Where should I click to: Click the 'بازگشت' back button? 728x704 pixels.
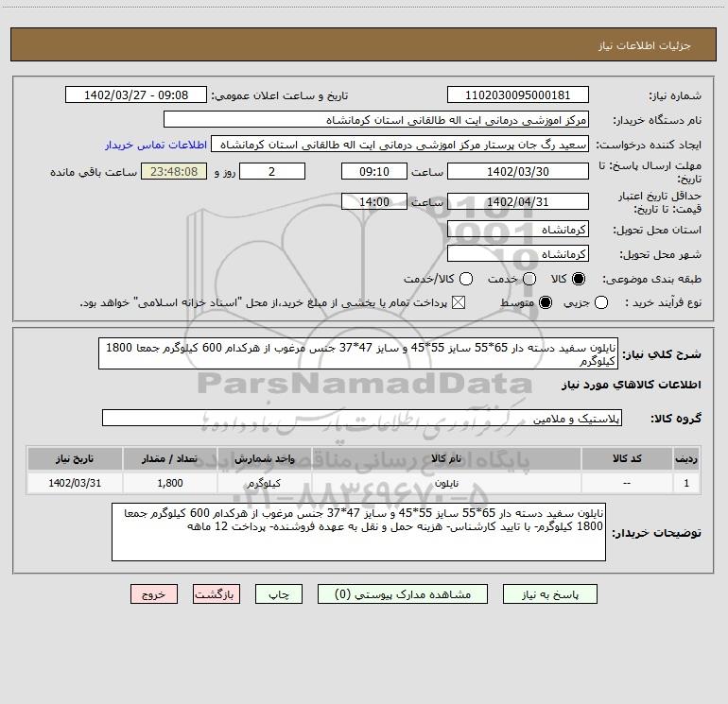(217, 594)
